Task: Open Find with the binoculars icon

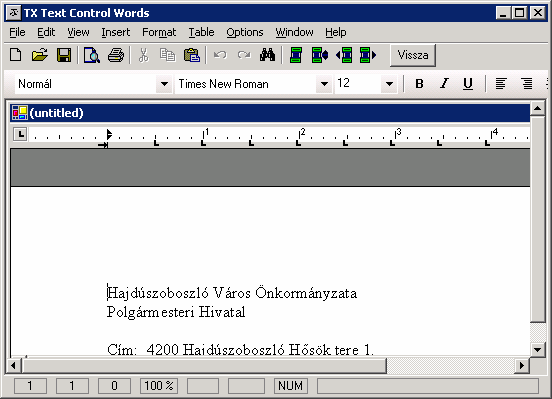Action: 267,55
